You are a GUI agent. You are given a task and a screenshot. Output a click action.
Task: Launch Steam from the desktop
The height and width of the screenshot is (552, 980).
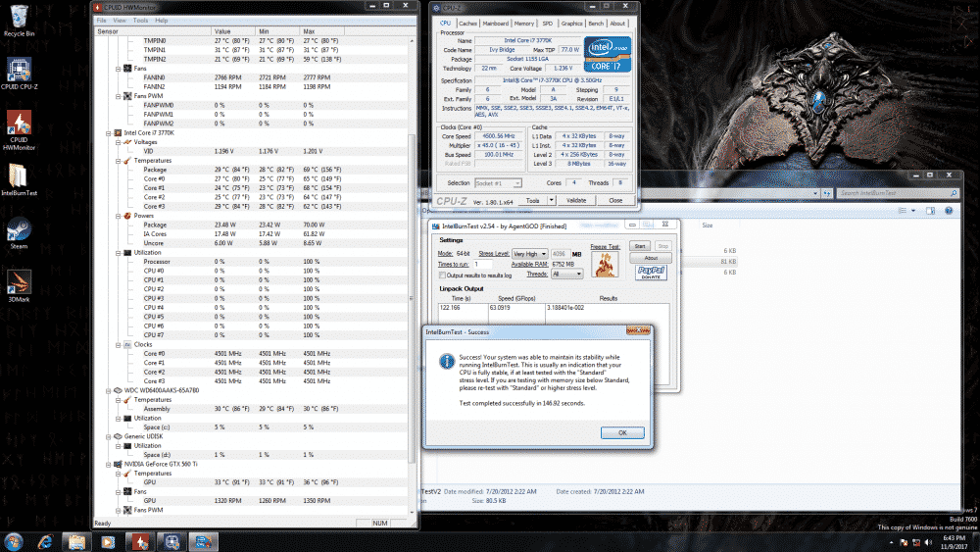[19, 233]
